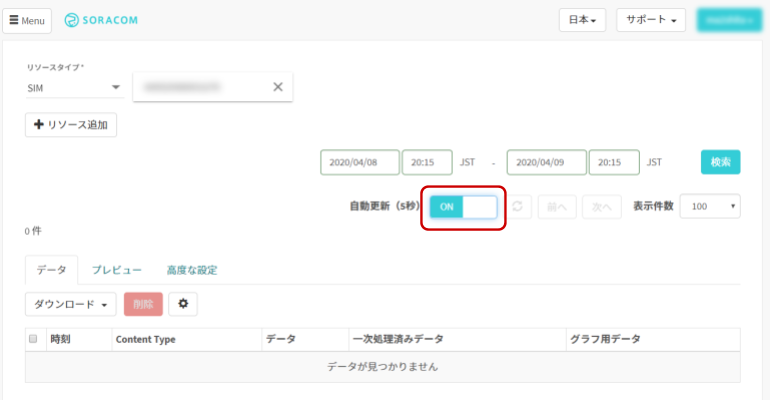Expand the サポート dropdown menu
Screen dimensions: 770x400
coord(651,20)
